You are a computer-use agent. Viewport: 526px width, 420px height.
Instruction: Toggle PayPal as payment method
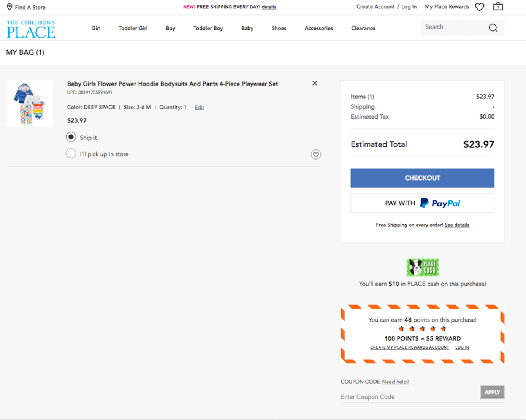click(x=422, y=203)
